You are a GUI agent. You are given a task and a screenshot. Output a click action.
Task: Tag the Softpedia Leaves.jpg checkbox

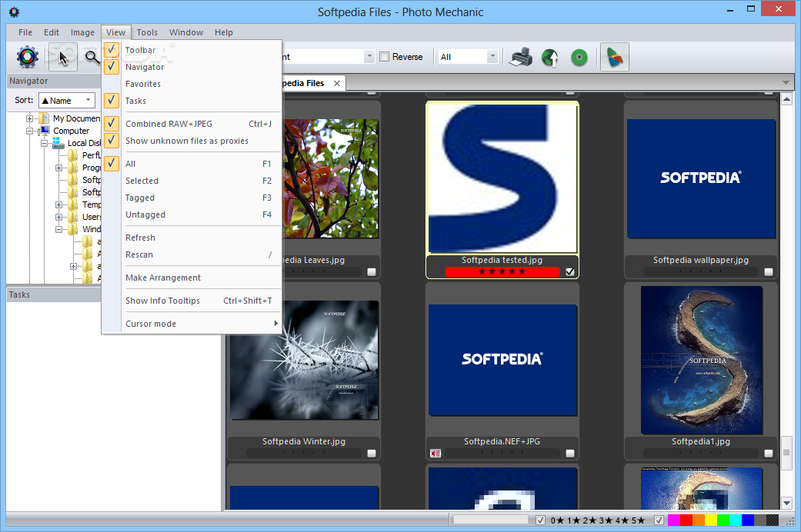coord(372,272)
